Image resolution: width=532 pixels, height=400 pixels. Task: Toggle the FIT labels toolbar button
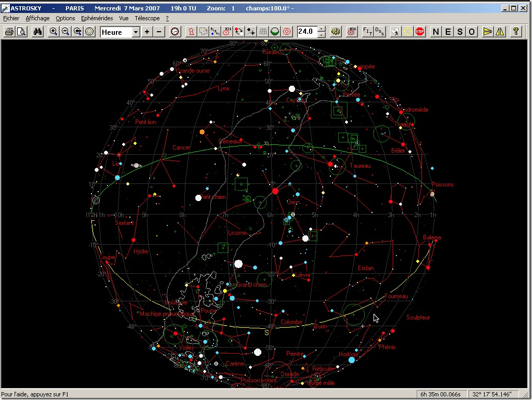tap(367, 32)
